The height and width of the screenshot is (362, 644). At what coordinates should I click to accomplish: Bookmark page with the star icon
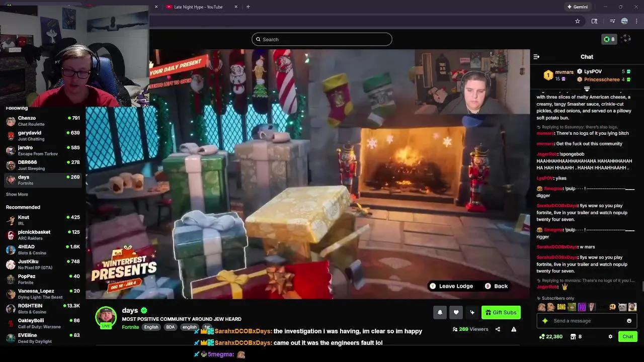pyautogui.click(x=578, y=21)
